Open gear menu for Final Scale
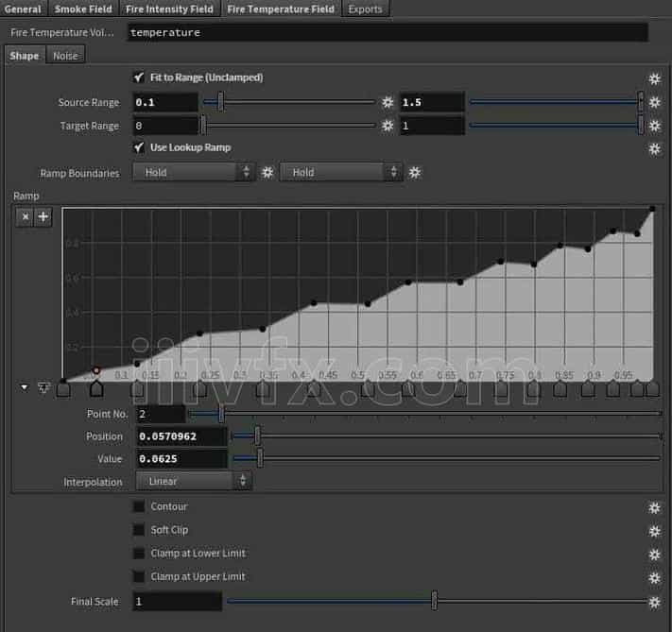672x632 pixels. pyautogui.click(x=654, y=603)
